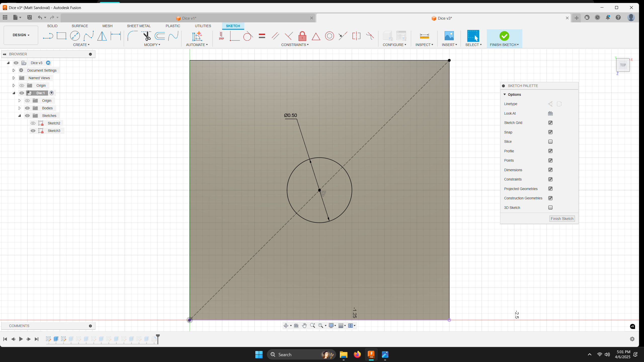Click the Look At icon in Sketch Palette
Image resolution: width=644 pixels, height=362 pixels.
coord(550,113)
